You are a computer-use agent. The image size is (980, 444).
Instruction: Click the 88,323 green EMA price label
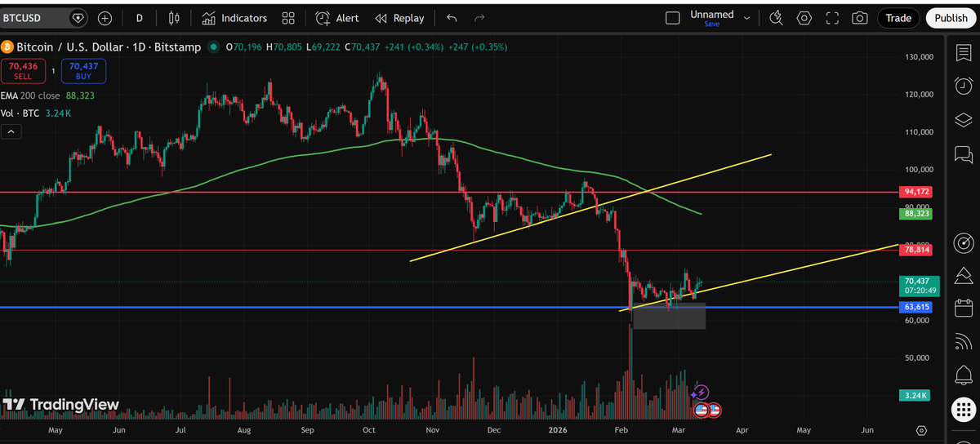[x=915, y=214]
